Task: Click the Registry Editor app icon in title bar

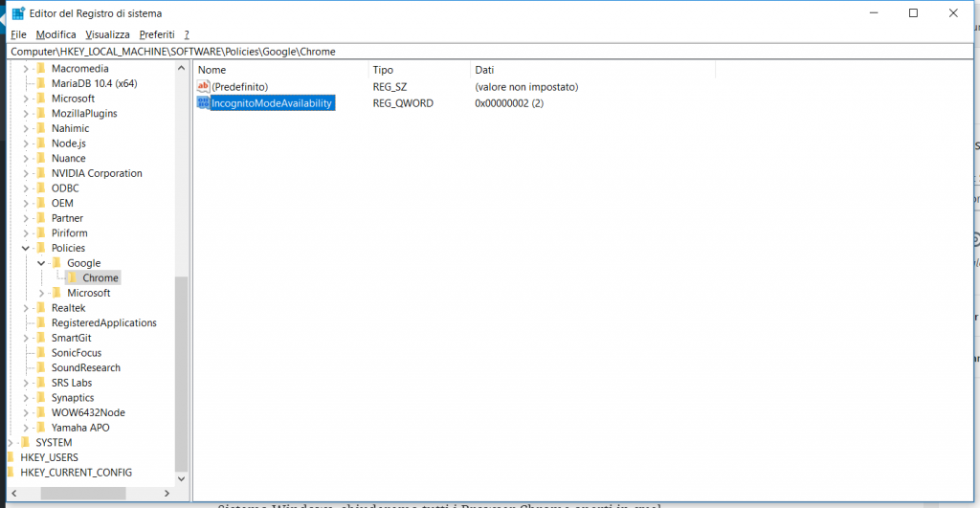Action: tap(18, 13)
